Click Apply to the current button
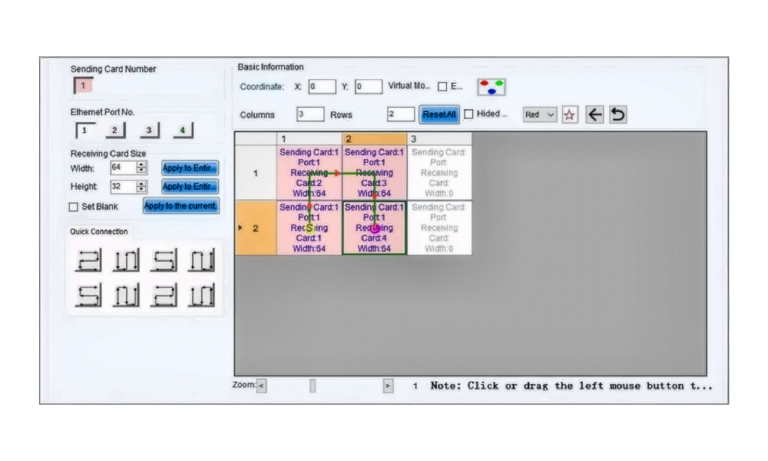Image resolution: width=768 pixels, height=461 pixels. [180, 206]
